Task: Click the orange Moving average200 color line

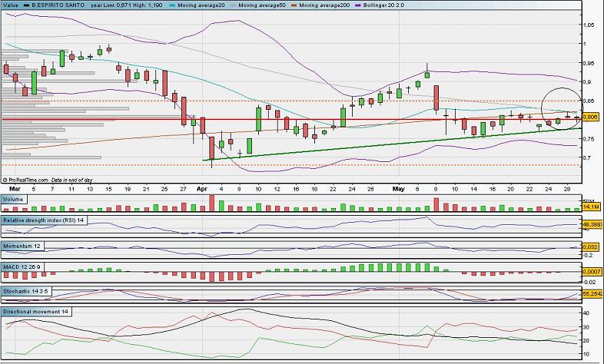Action: click(294, 5)
